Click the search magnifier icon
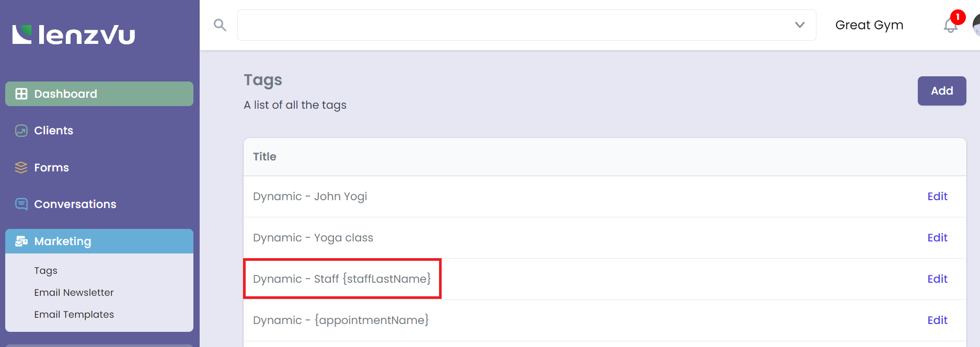Screen dimensions: 980x347 point(220,25)
